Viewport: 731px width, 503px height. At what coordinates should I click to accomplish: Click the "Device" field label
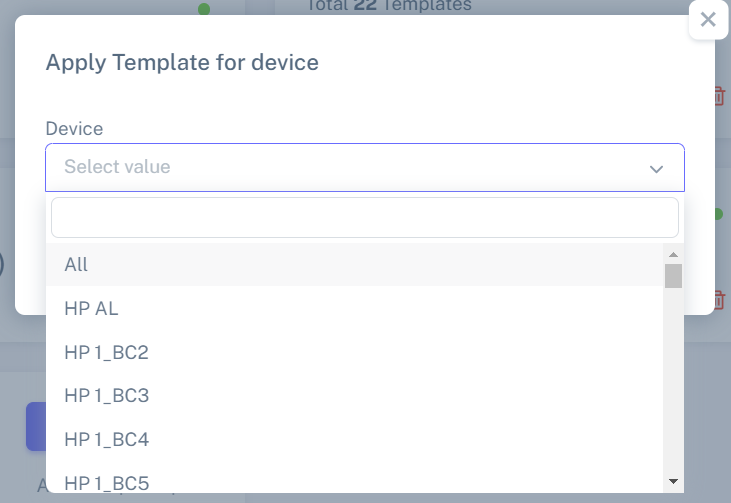(74, 129)
